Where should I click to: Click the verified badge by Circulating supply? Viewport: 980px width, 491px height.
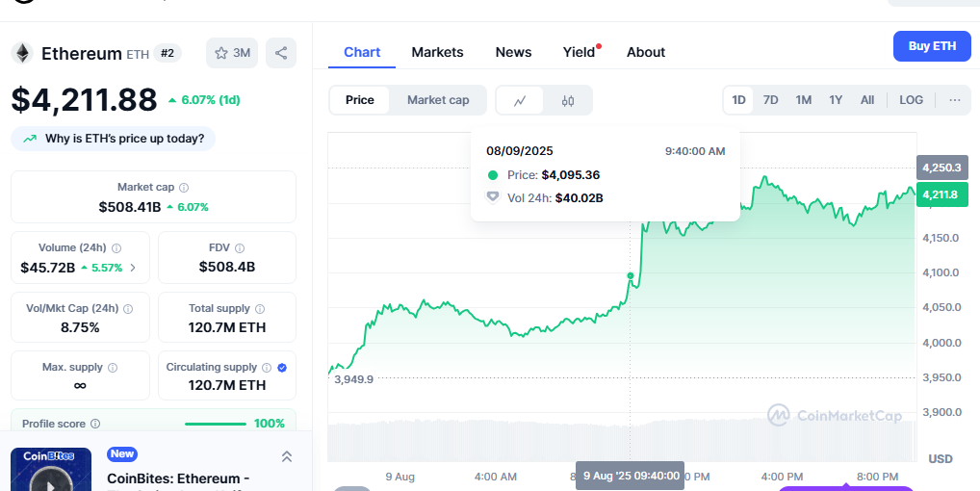point(282,368)
